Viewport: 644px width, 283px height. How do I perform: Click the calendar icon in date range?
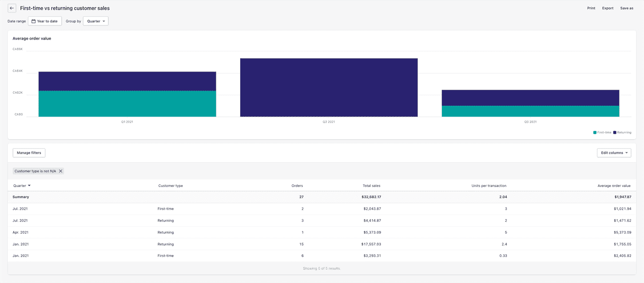pyautogui.click(x=33, y=21)
